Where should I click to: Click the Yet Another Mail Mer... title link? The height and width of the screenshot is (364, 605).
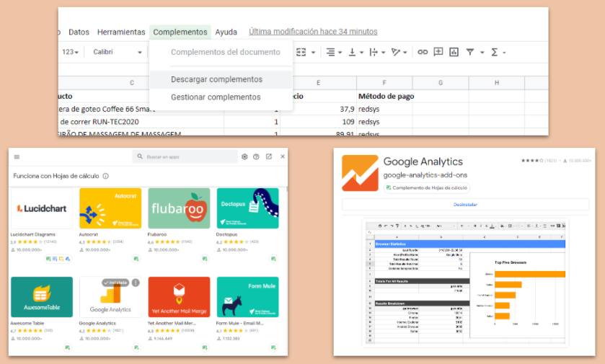[172, 323]
